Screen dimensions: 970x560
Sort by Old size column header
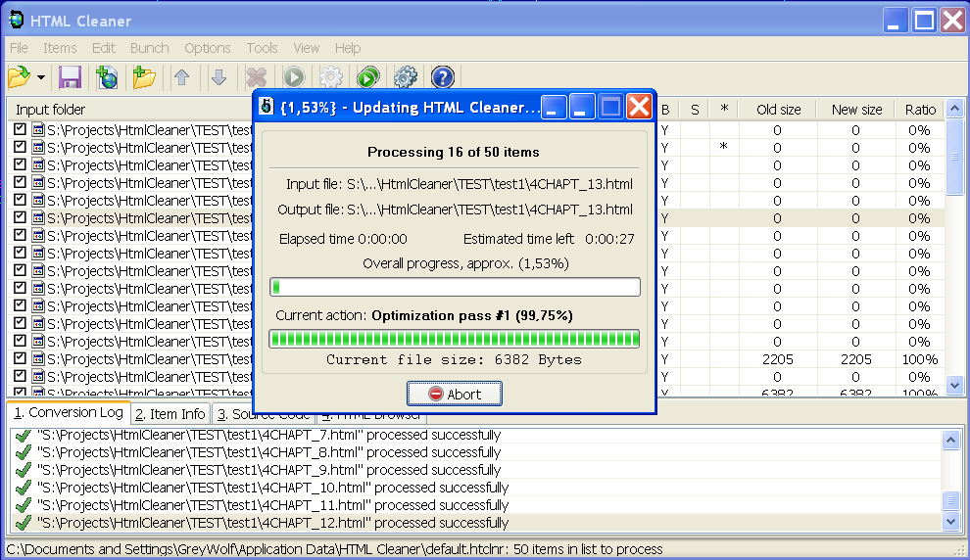(x=778, y=110)
